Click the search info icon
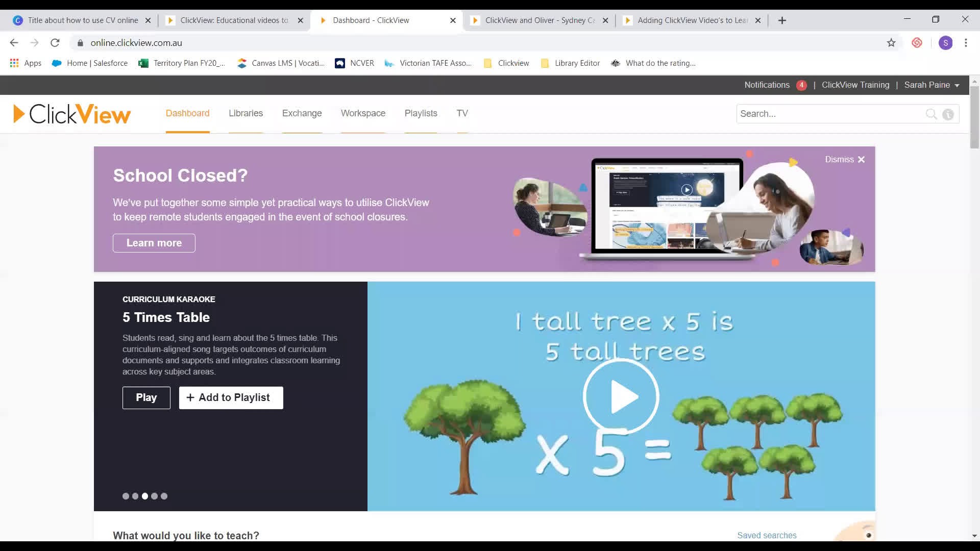 tap(948, 114)
